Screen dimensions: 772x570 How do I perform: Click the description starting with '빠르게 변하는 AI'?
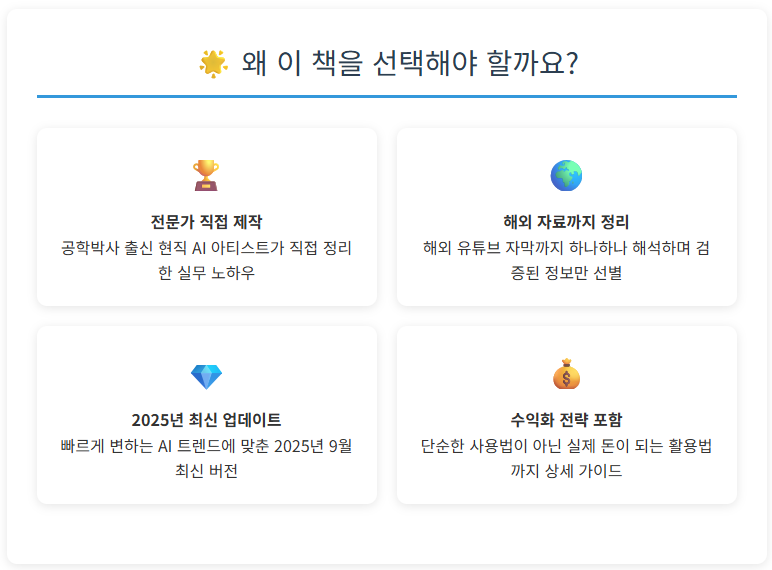[x=206, y=446]
